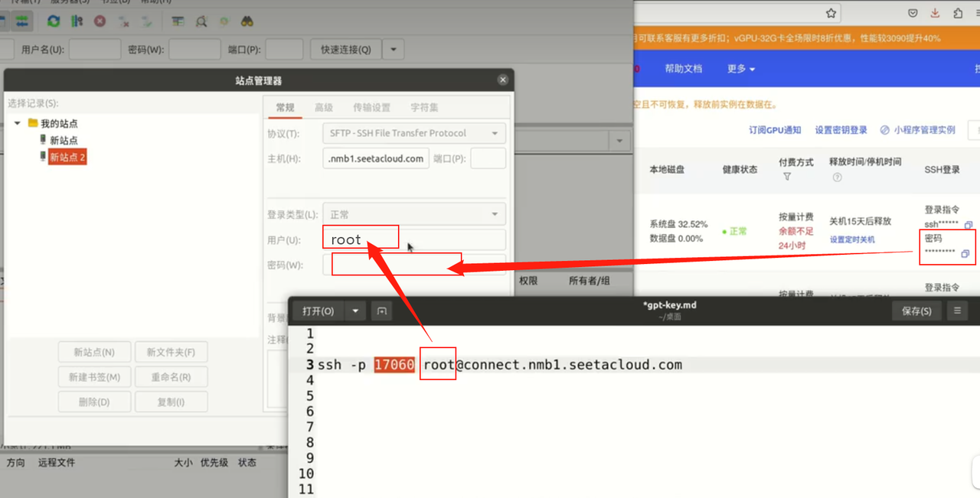Expand the 更多 menu on webpage
This screenshot has height=498, width=980.
point(740,69)
